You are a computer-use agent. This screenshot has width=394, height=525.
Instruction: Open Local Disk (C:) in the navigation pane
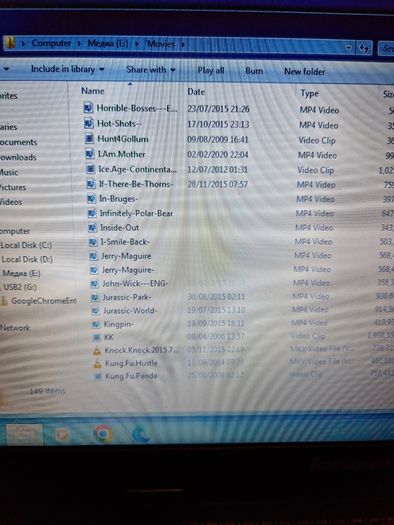26,245
